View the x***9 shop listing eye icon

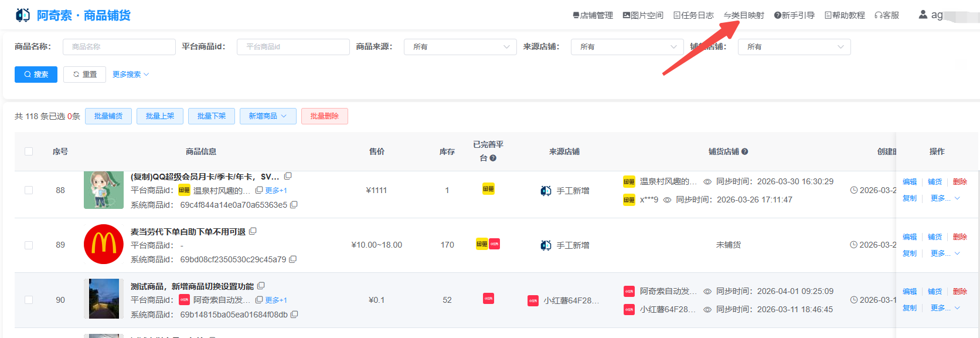click(667, 200)
